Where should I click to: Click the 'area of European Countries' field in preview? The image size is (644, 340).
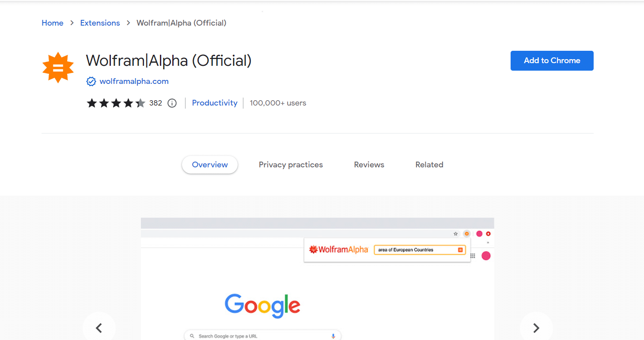pos(420,250)
